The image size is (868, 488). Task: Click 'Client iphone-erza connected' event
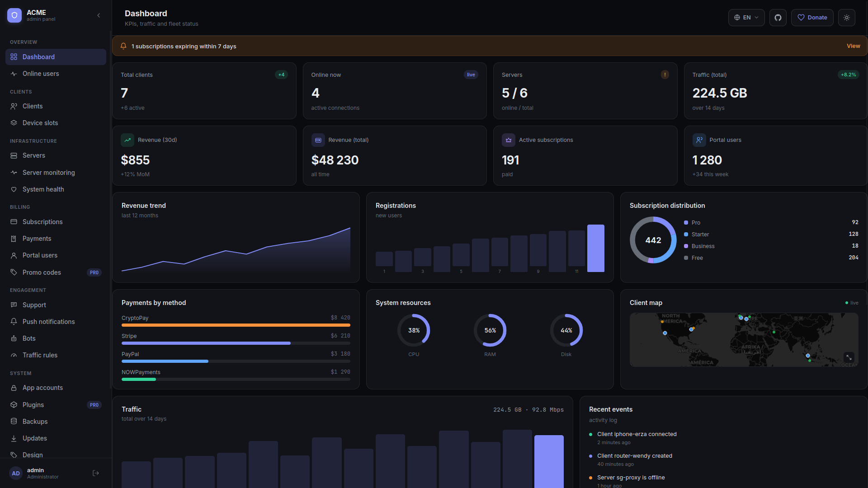point(637,434)
